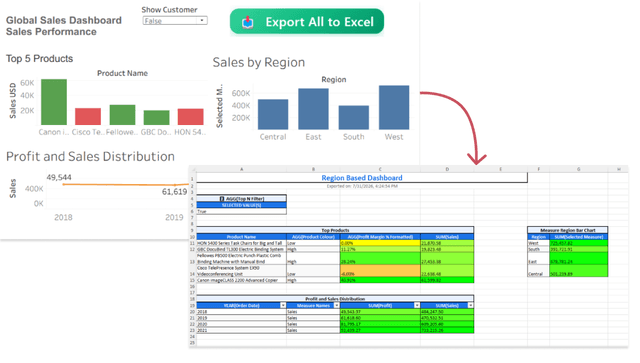Click the West region bar
Viewport: 640px width, 363px height.
pos(394,108)
